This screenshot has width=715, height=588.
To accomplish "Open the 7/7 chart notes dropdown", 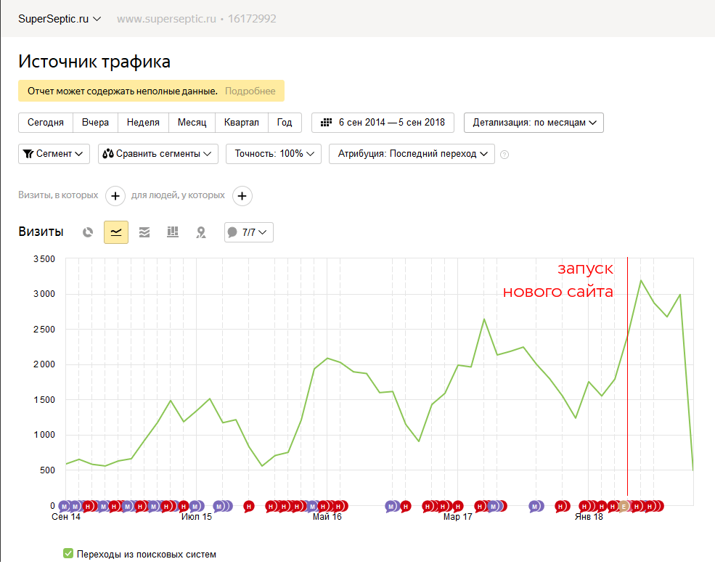I will click(248, 232).
